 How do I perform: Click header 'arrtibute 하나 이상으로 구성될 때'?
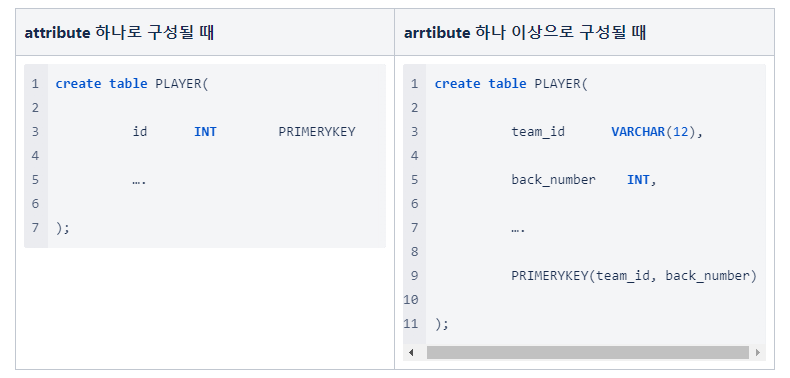(x=525, y=33)
